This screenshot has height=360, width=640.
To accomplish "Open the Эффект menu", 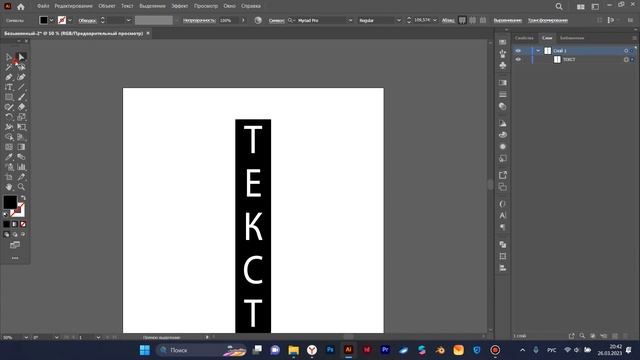I will [x=180, y=6].
